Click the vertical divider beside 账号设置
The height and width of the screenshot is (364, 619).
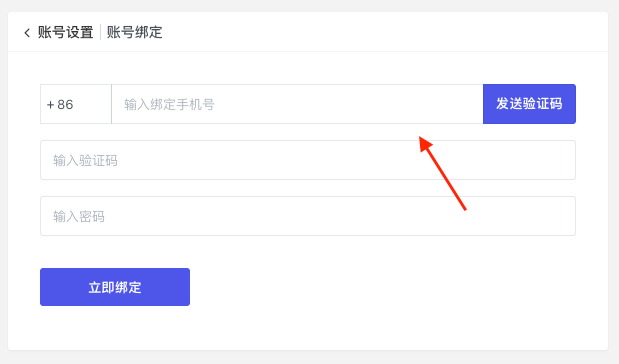pyautogui.click(x=100, y=32)
